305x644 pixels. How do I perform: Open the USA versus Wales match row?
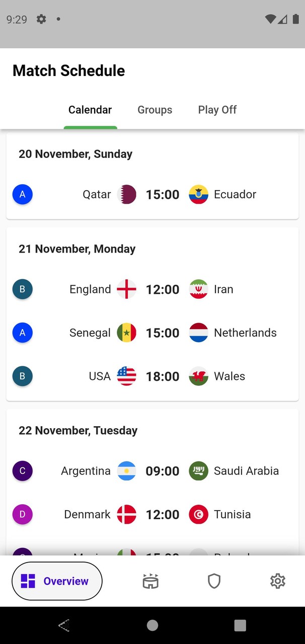point(152,376)
